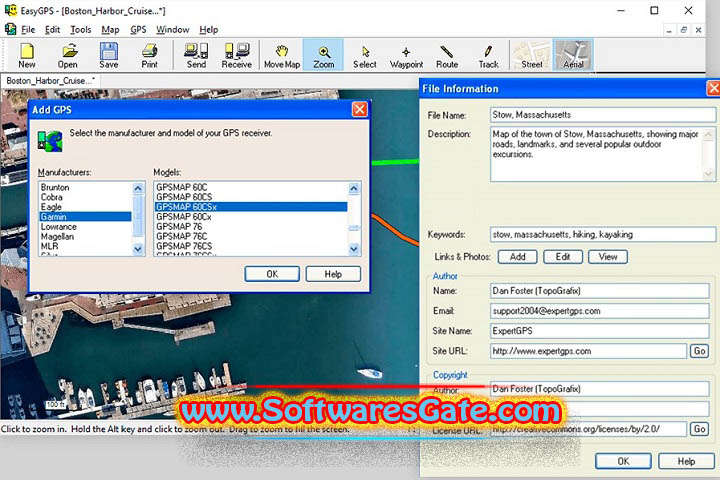Receive data from GPS with Receive icon

tap(236, 55)
